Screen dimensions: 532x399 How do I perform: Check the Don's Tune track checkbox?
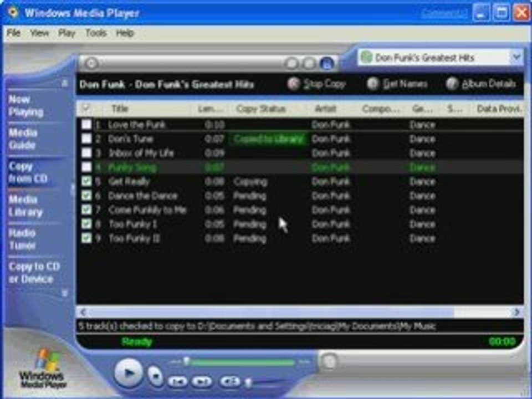pyautogui.click(x=86, y=139)
